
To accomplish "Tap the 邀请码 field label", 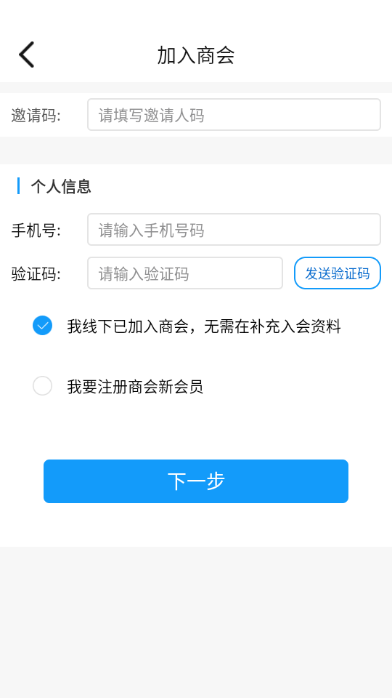I will click(x=36, y=115).
